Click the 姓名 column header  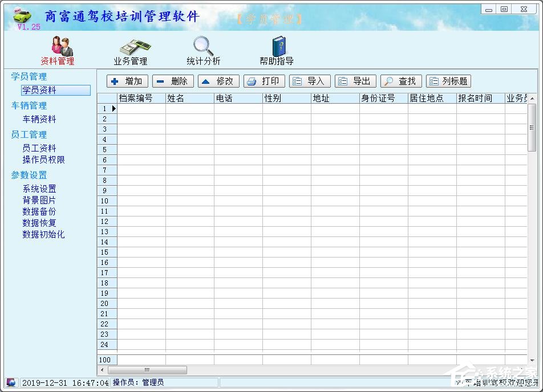190,98
